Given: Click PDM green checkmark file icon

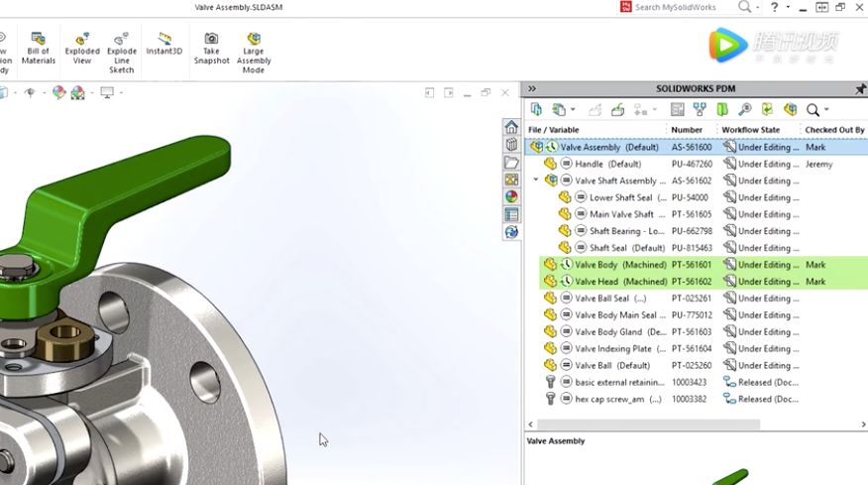Looking at the screenshot, I should (767, 110).
